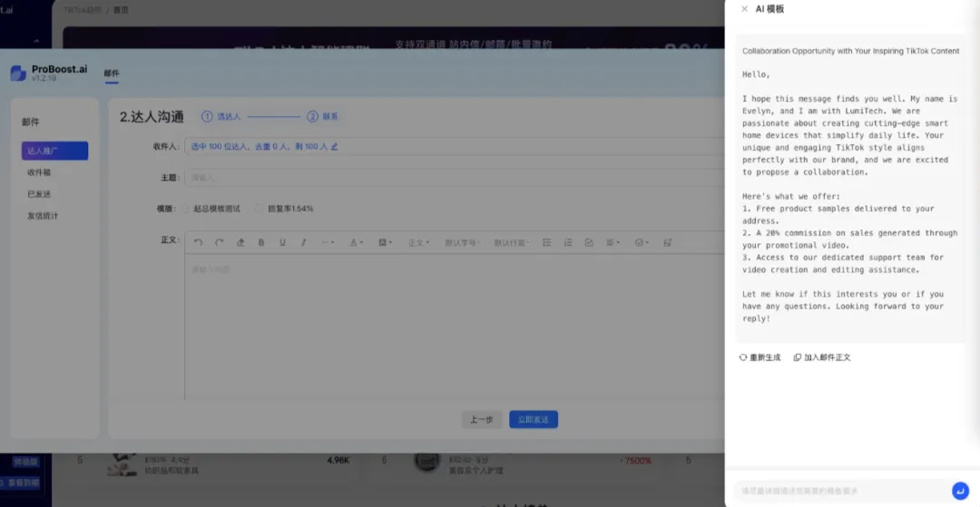Open 发信统计 statistics in sidebar
980x507 pixels.
tap(43, 216)
